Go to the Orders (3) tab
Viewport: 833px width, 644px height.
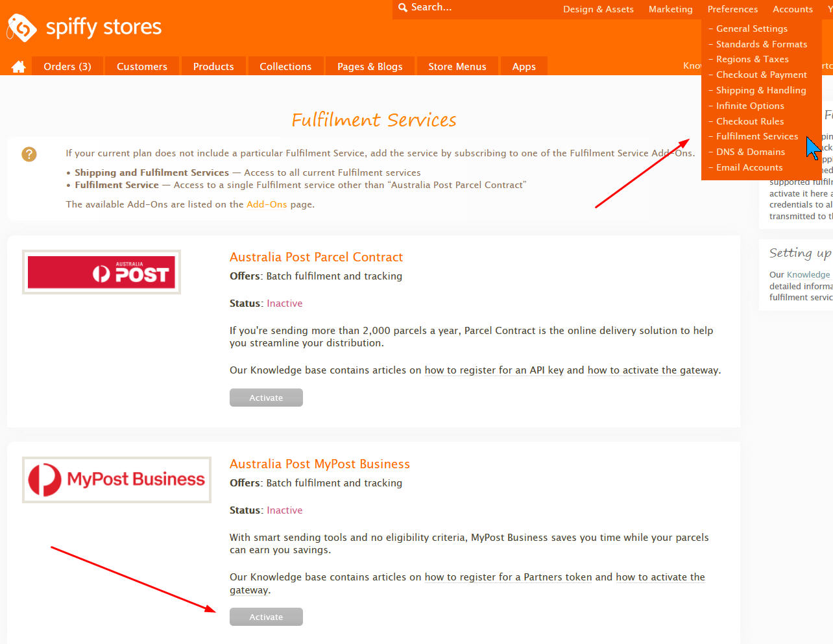click(67, 66)
